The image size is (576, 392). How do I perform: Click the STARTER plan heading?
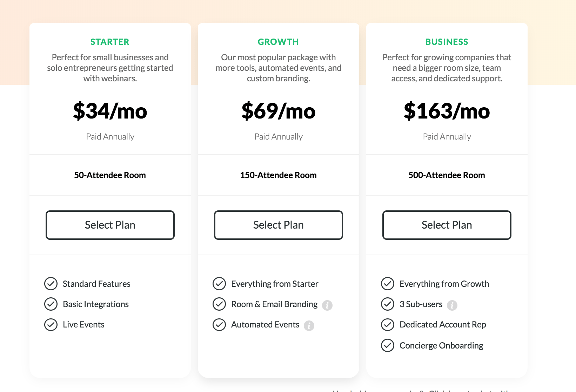110,42
